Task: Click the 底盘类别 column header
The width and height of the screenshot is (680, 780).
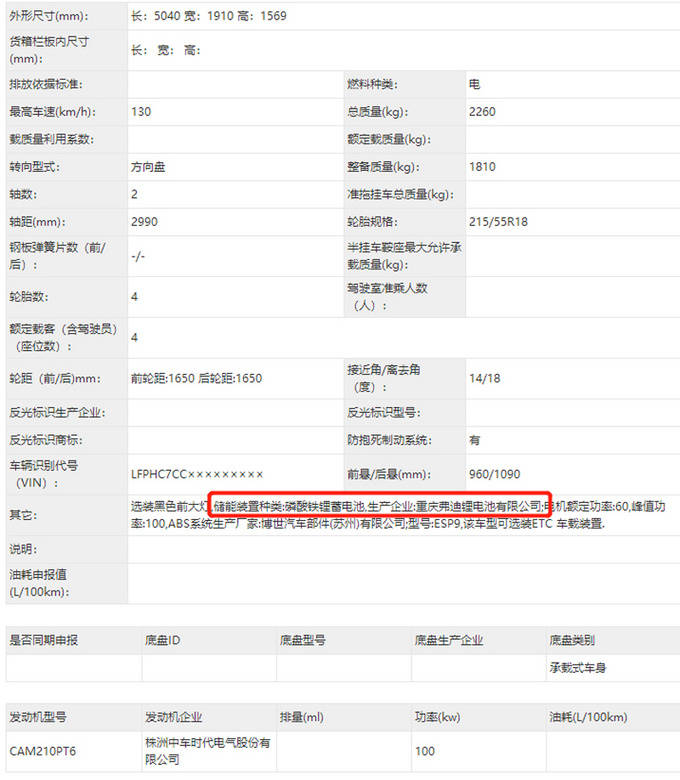Action: [x=572, y=640]
